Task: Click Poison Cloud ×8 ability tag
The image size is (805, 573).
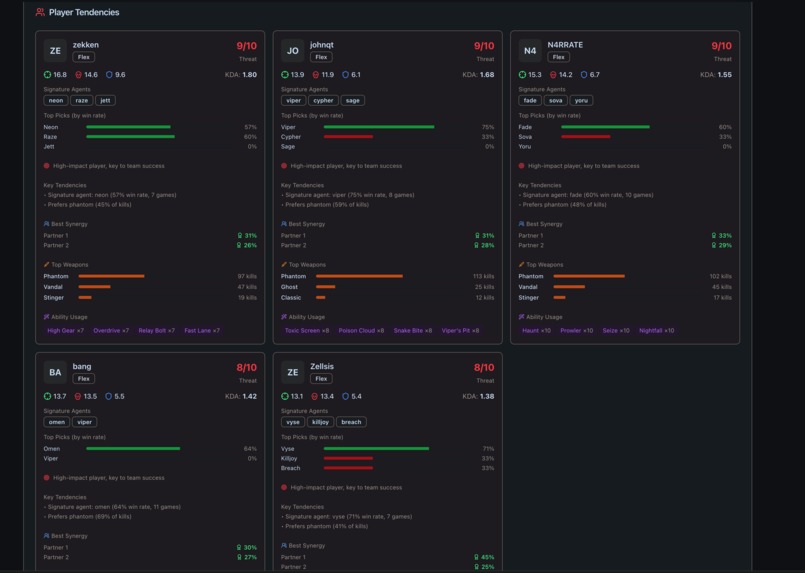Action: pyautogui.click(x=361, y=331)
